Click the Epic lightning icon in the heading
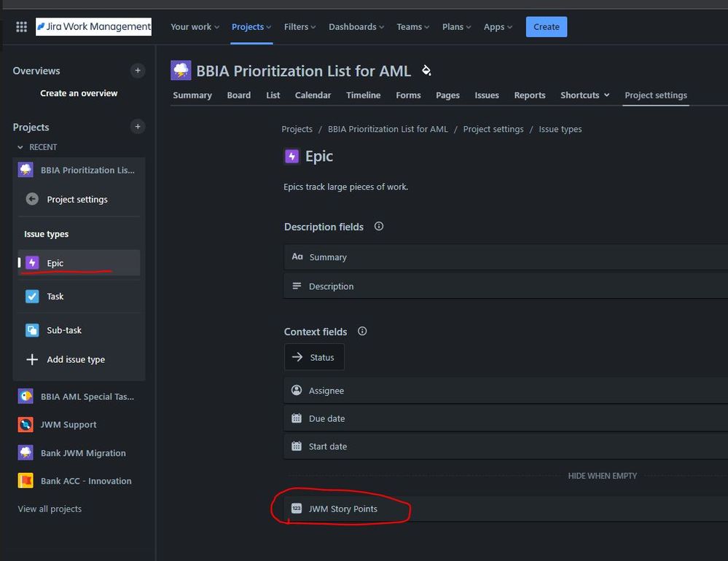The height and width of the screenshot is (561, 728). 291,157
